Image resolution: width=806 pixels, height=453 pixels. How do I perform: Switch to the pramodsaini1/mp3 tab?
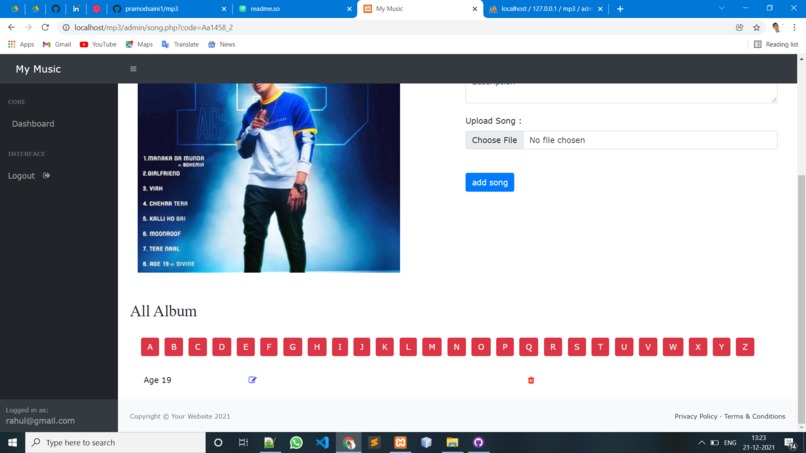pyautogui.click(x=170, y=9)
